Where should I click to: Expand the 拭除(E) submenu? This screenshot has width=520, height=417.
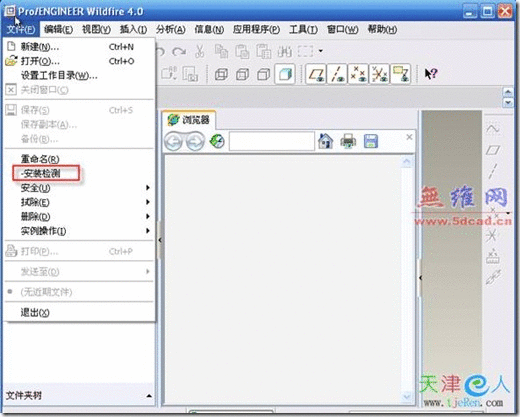[79, 202]
